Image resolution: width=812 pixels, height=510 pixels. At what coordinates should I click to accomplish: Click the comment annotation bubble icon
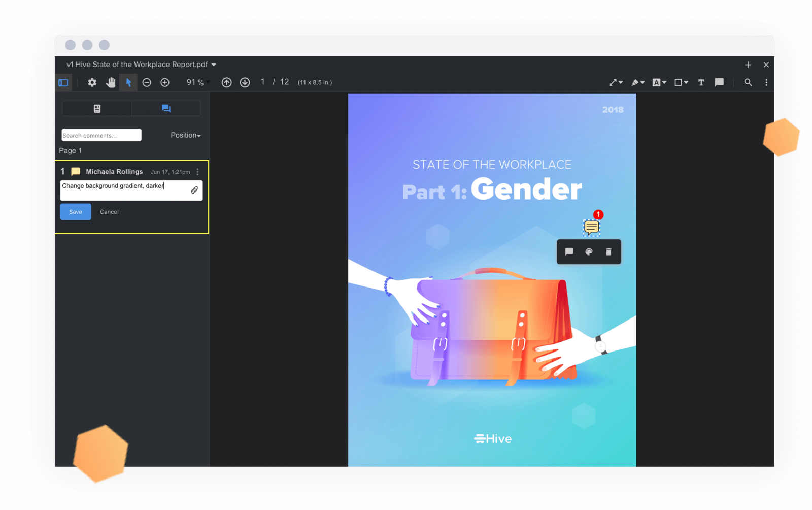pos(719,82)
